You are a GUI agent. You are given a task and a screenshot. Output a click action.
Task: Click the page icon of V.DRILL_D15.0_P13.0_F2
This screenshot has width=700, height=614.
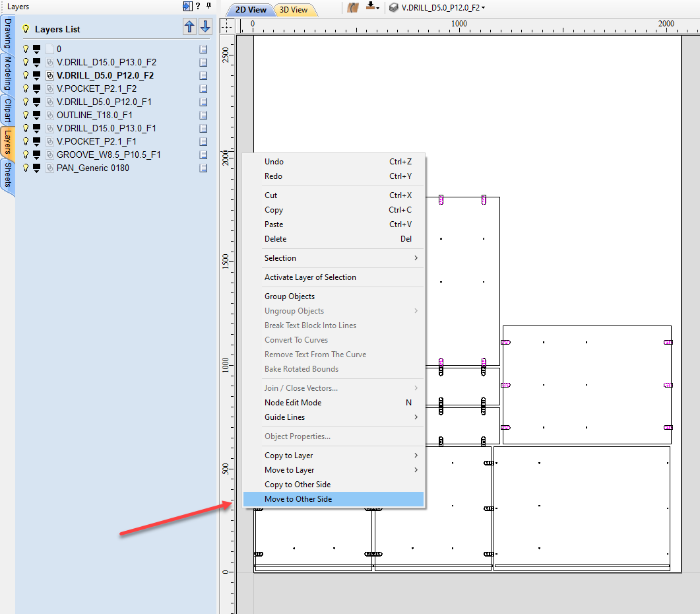[x=203, y=62]
